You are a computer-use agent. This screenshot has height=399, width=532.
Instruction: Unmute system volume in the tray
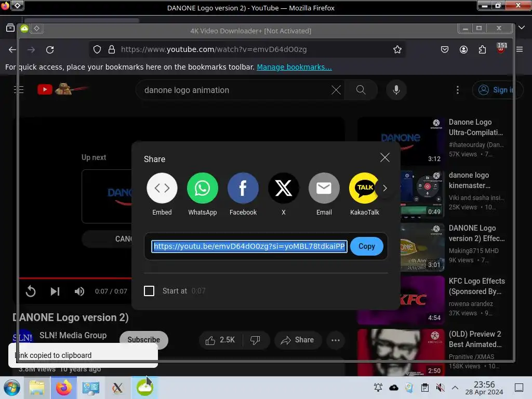click(x=440, y=388)
